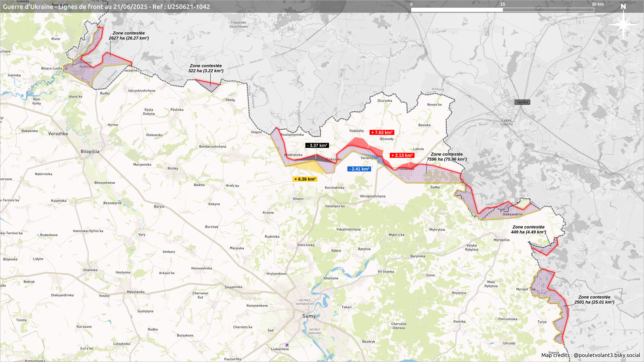Image resolution: width=644 pixels, height=362 pixels.
Task: Click the Stets'kivka village label
Action: pyautogui.click(x=306, y=245)
